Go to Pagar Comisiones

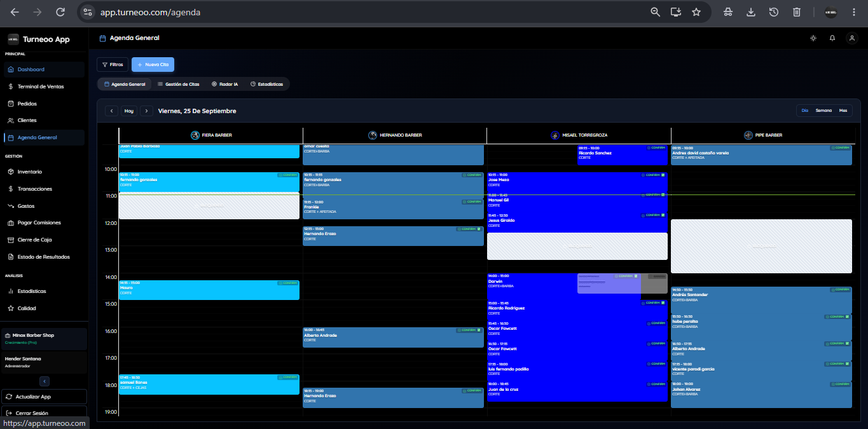point(43,222)
